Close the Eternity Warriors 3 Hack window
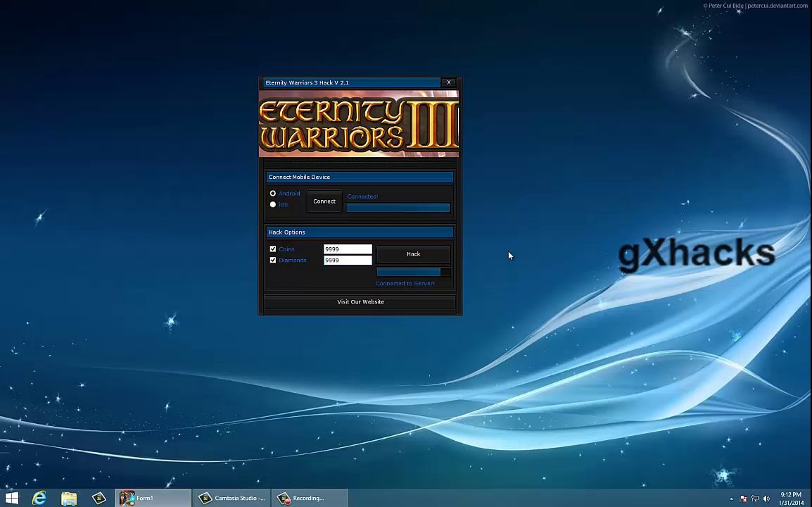The width and height of the screenshot is (812, 507). point(448,82)
